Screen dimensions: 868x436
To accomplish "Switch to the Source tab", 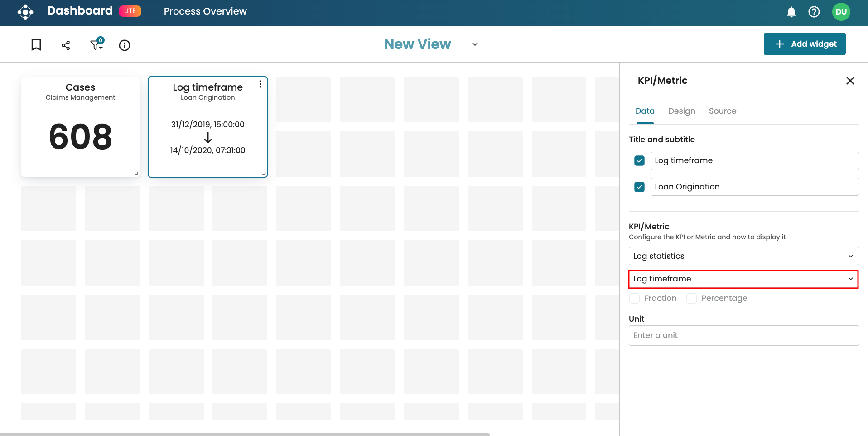I will (x=722, y=111).
